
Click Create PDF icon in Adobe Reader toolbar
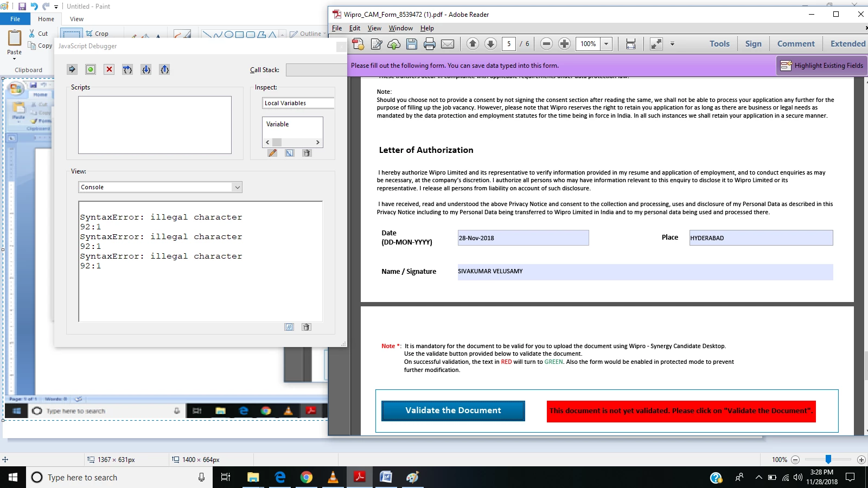coord(358,44)
